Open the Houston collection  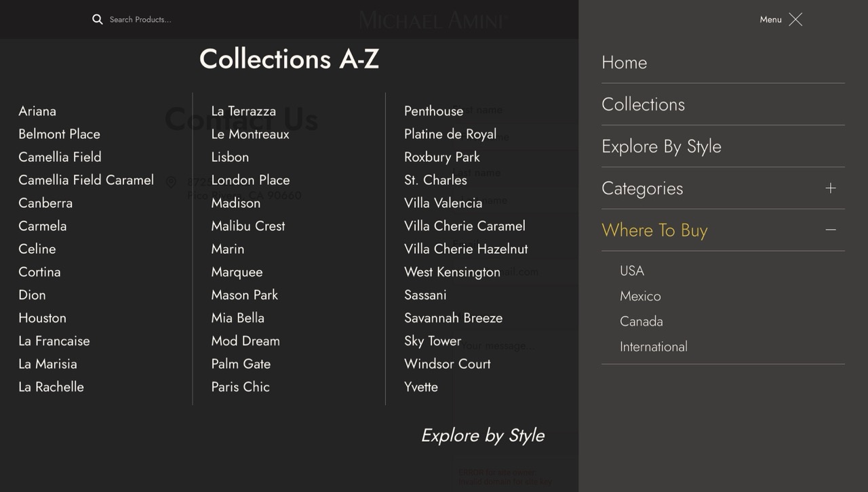(x=42, y=319)
